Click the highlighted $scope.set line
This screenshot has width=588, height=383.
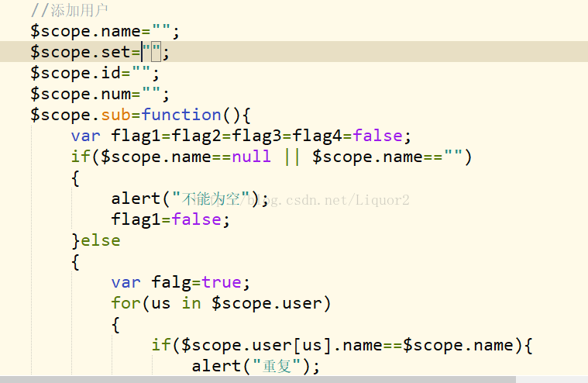(x=294, y=52)
